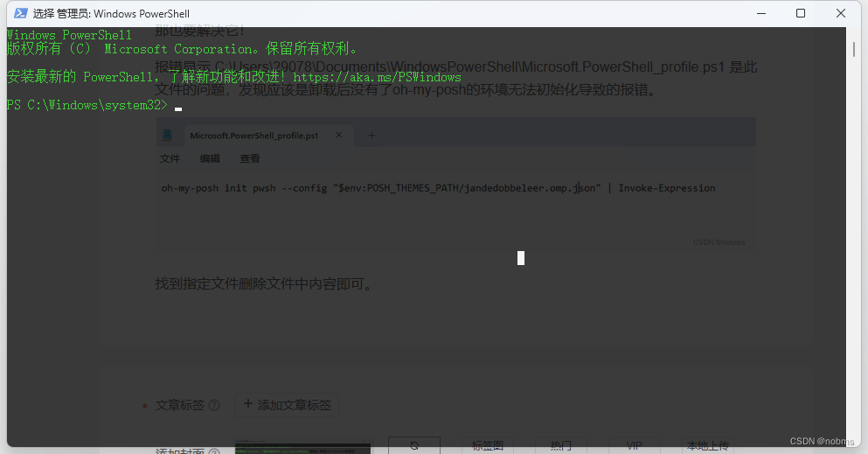Open the https://aka.ms/PSWindows link
The width and height of the screenshot is (868, 454).
(377, 77)
